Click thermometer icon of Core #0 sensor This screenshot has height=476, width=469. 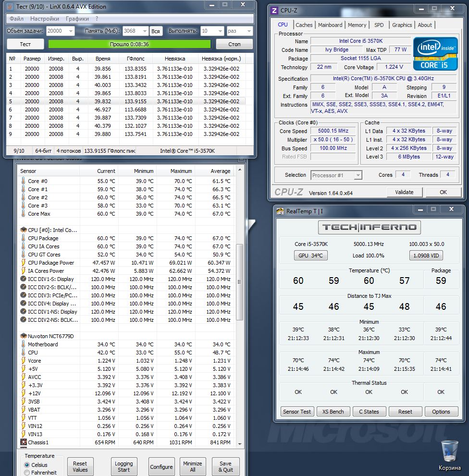coord(24,181)
